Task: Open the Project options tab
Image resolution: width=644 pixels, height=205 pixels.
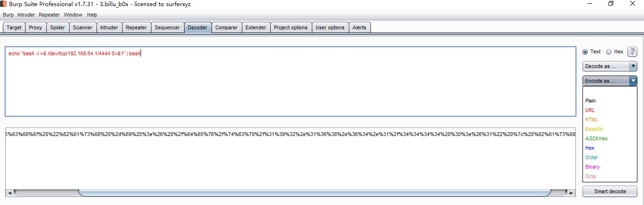Action: pyautogui.click(x=291, y=27)
